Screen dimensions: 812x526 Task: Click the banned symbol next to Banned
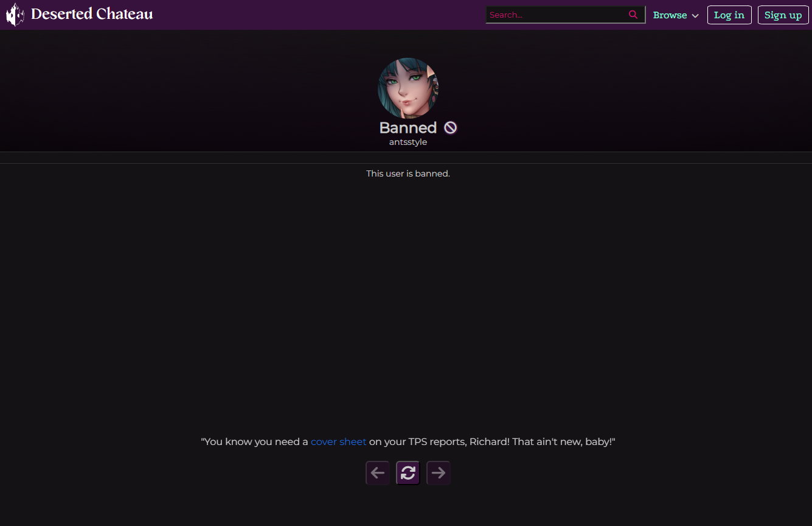coord(450,127)
